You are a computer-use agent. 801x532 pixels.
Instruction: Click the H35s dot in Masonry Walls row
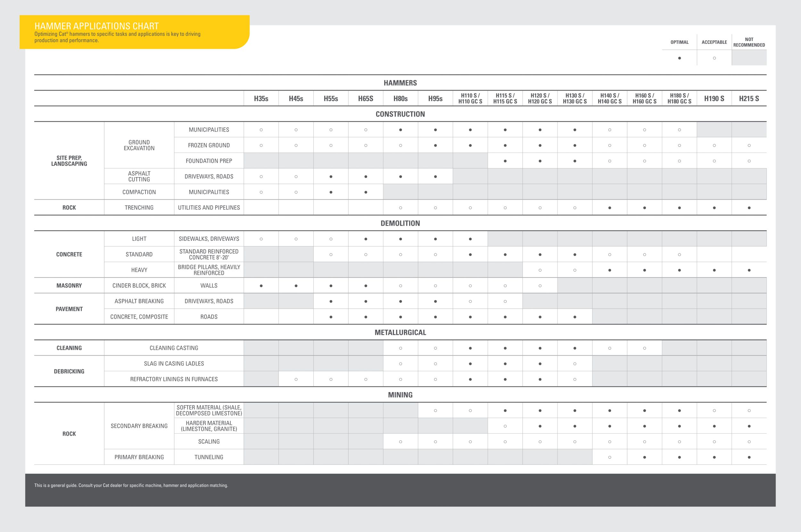pos(261,286)
